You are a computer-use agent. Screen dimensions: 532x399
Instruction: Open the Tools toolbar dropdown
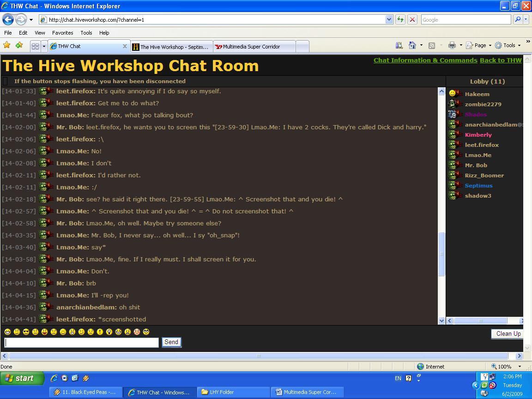point(508,45)
